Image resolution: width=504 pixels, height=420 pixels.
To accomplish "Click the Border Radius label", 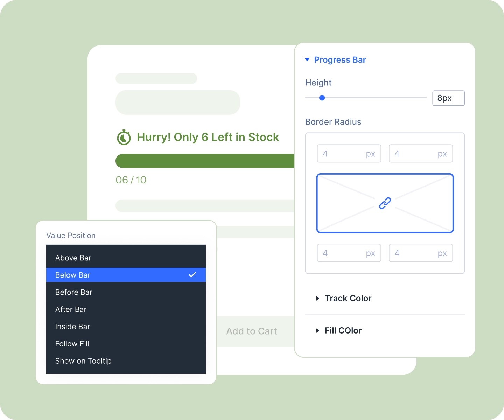I will coord(333,122).
